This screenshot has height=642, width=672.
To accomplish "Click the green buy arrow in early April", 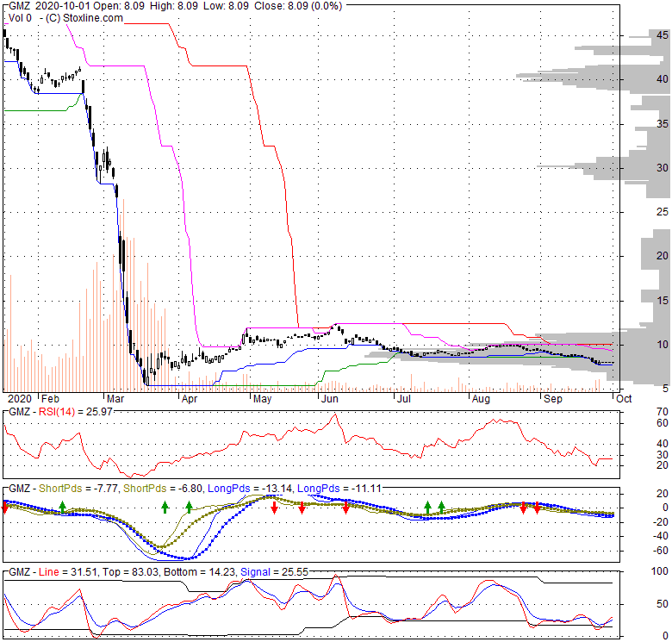I will click(189, 507).
